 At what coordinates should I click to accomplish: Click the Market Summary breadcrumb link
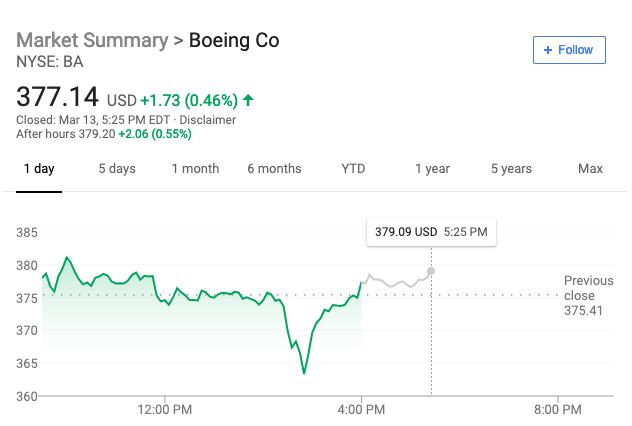click(x=92, y=41)
